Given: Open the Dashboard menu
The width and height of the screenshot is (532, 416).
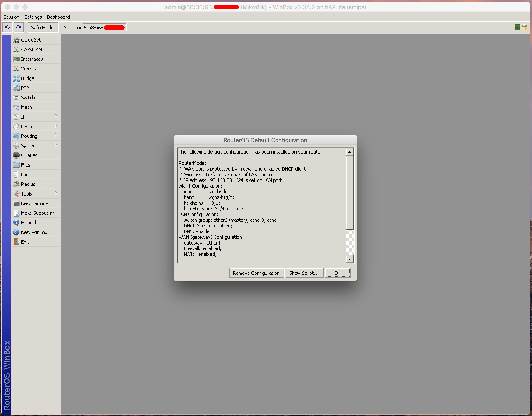Looking at the screenshot, I should click(x=58, y=17).
